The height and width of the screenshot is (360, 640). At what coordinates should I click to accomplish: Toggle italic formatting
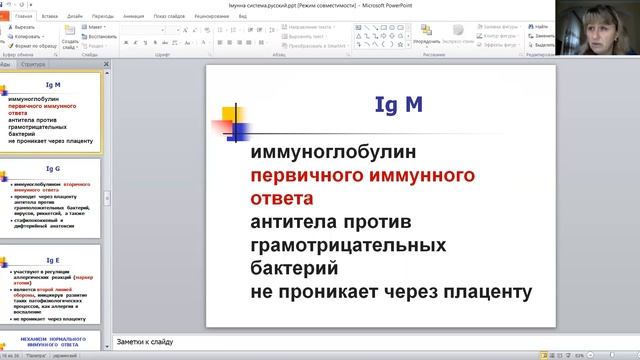coord(136,42)
